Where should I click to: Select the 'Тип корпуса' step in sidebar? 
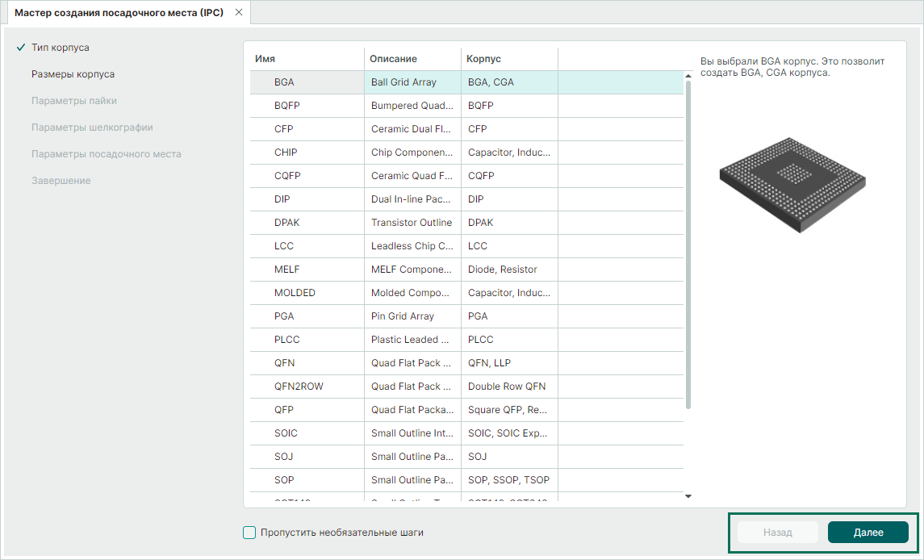click(60, 48)
